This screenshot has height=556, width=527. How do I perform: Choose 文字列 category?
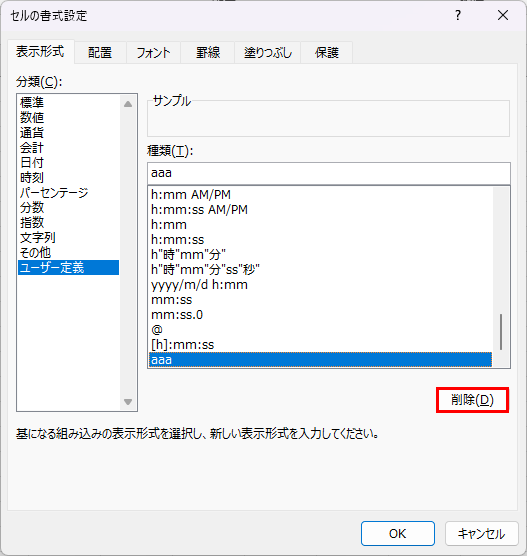click(x=68, y=237)
